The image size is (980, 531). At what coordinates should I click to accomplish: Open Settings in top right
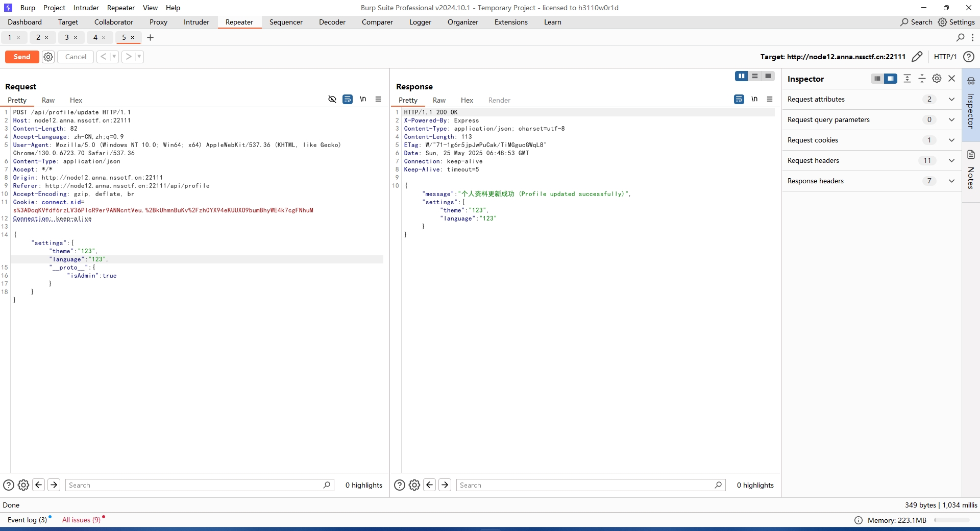pyautogui.click(x=957, y=22)
